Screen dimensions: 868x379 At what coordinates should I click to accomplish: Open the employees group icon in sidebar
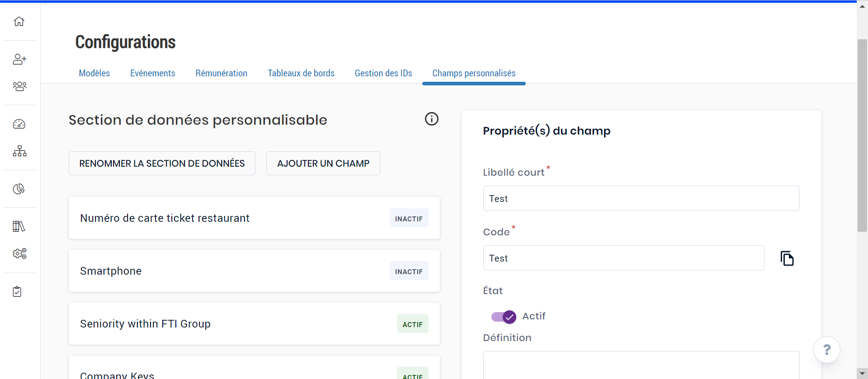19,86
